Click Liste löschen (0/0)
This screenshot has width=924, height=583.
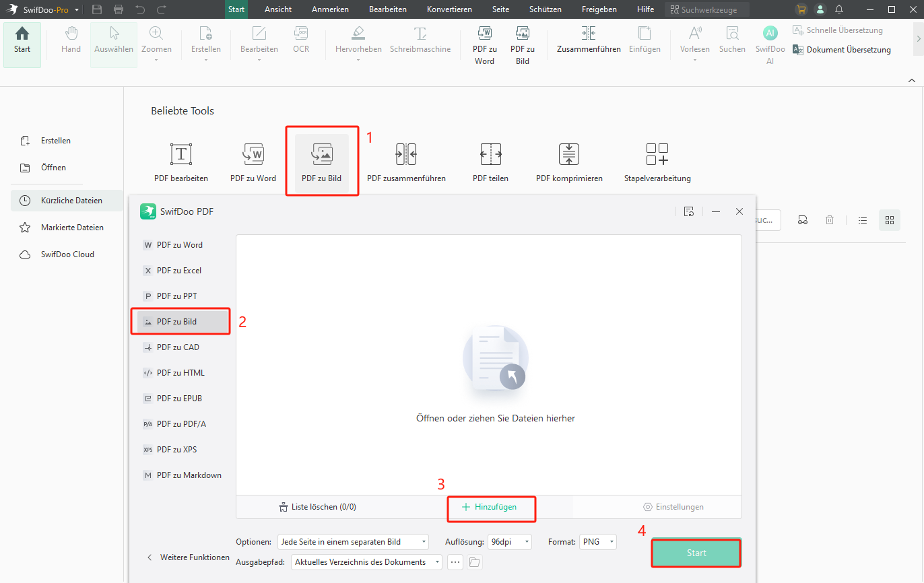point(317,507)
